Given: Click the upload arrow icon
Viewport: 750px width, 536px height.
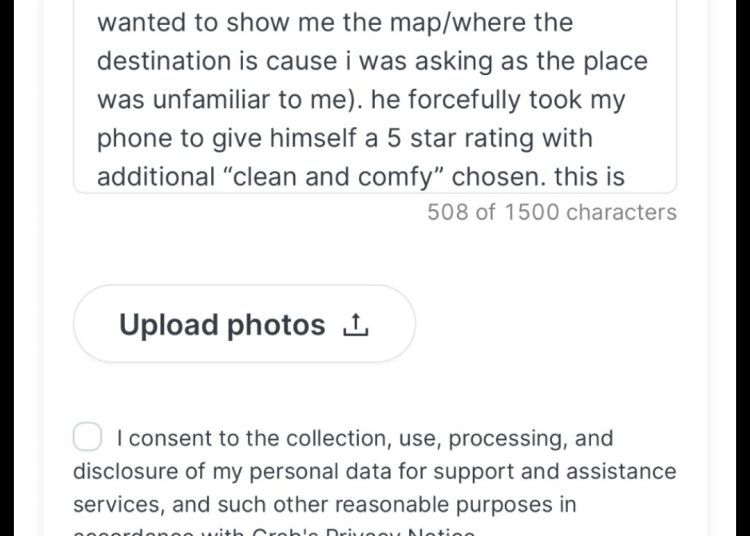Looking at the screenshot, I should (356, 325).
